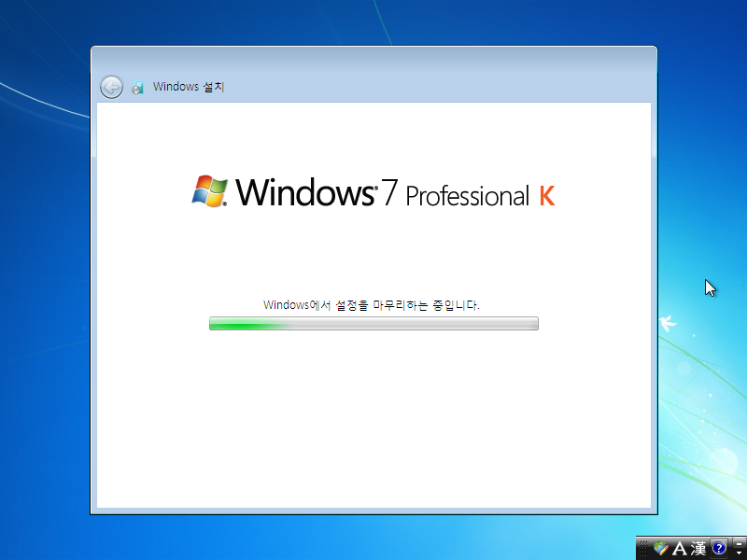747x560 pixels.
Task: Click the language bar dotted grip handle
Action: 642,548
